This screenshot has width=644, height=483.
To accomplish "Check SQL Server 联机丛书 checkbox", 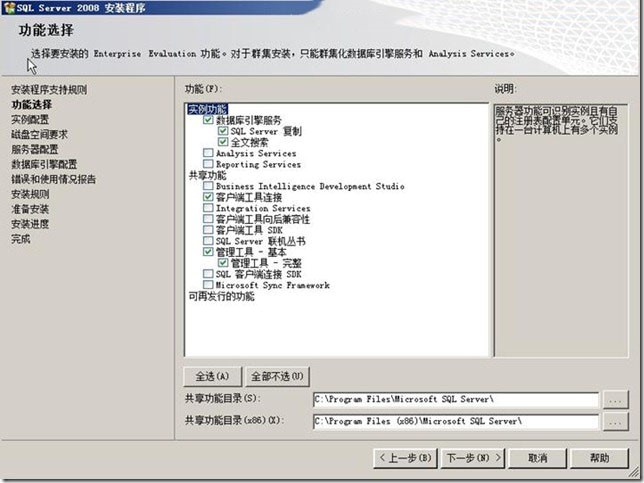I will [x=208, y=241].
